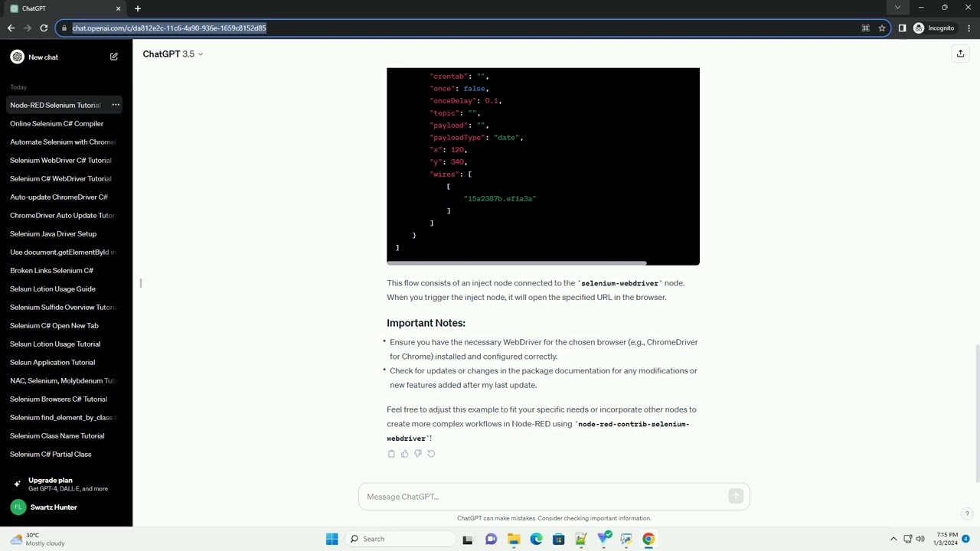The width and height of the screenshot is (980, 551).
Task: Open the NAC, Selenium, Molybdenum chat
Action: [x=64, y=380]
